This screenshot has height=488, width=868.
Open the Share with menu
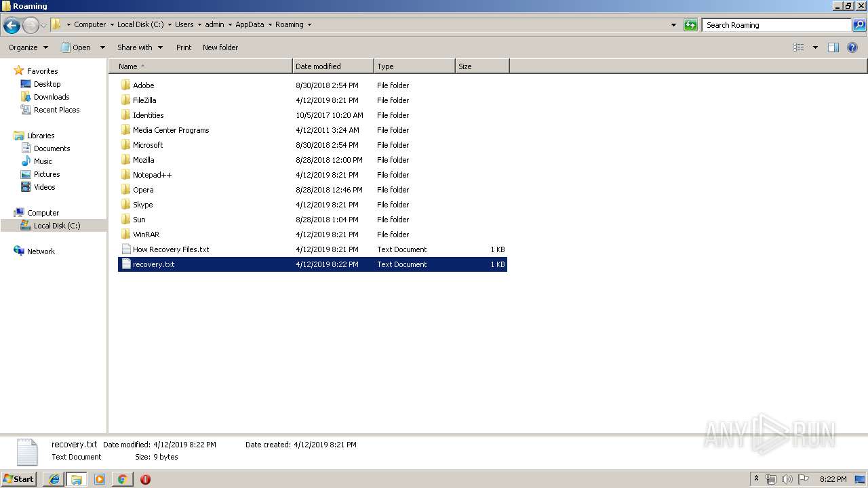click(140, 47)
